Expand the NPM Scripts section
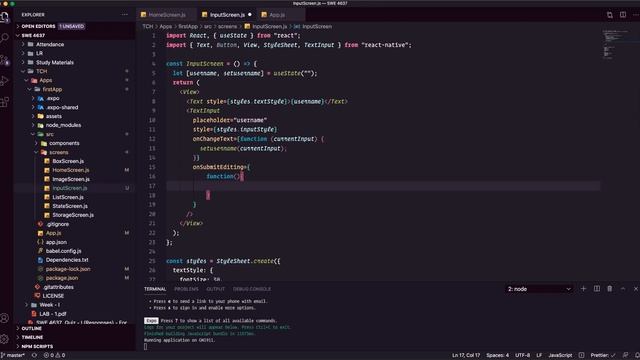Screen dimensions: 640x360 [x=37, y=347]
